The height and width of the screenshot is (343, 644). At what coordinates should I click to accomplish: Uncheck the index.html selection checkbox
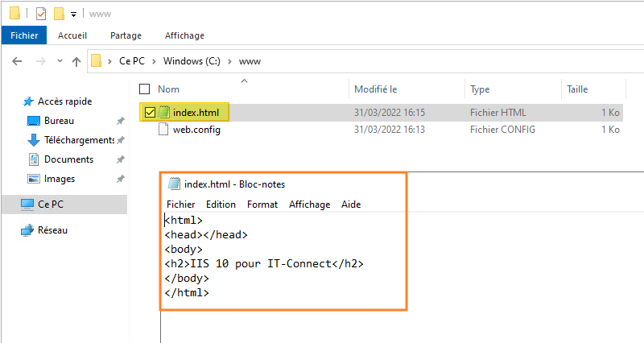[x=150, y=112]
